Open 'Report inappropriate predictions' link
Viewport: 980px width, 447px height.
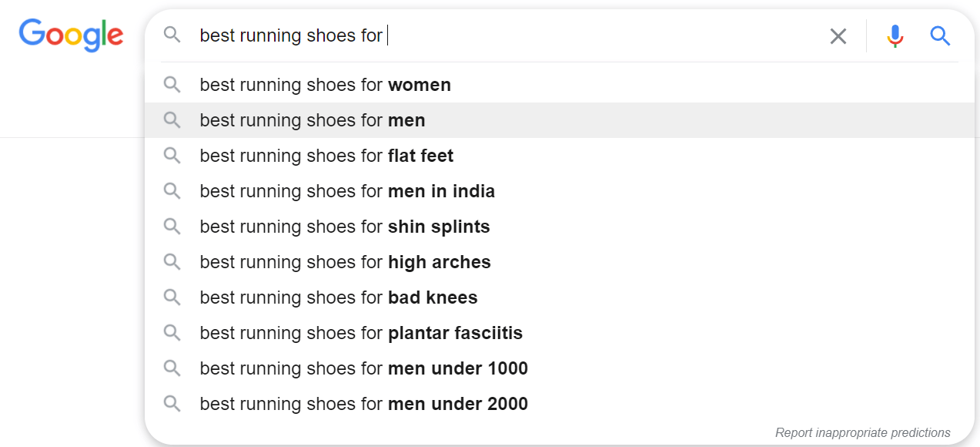point(863,432)
